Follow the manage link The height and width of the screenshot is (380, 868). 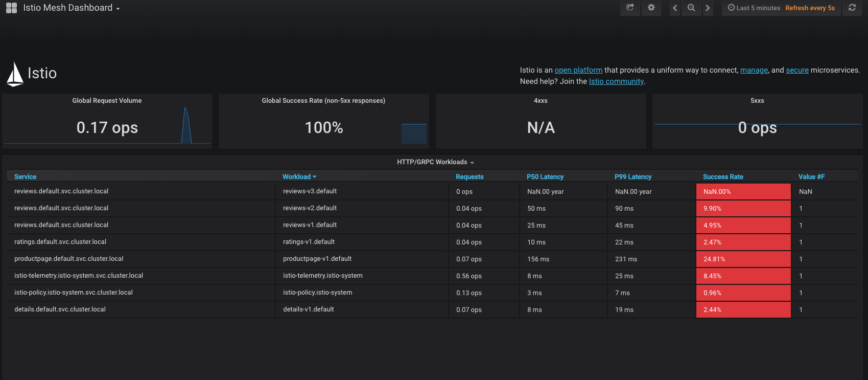coord(754,70)
